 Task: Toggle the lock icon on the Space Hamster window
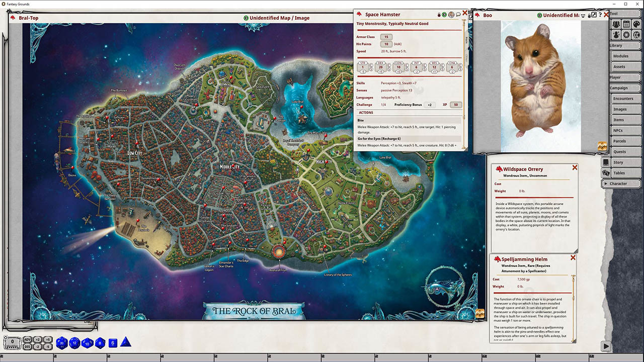click(439, 15)
